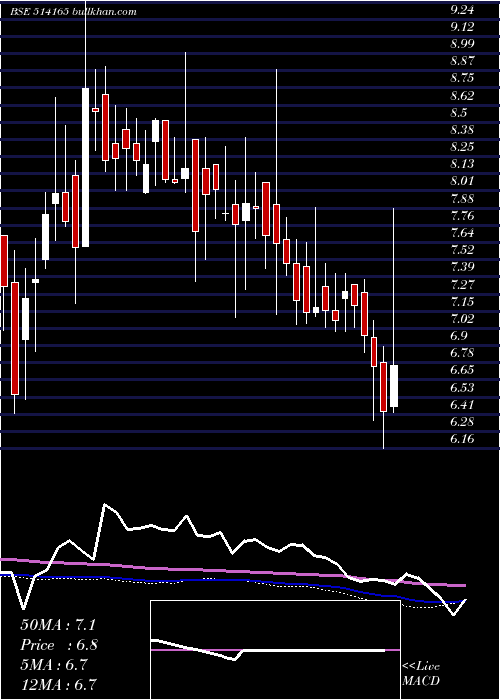Image resolution: width=500 pixels, height=700 pixels.
Task: Click the 12MA : 6.7 reading
Action: point(58,684)
